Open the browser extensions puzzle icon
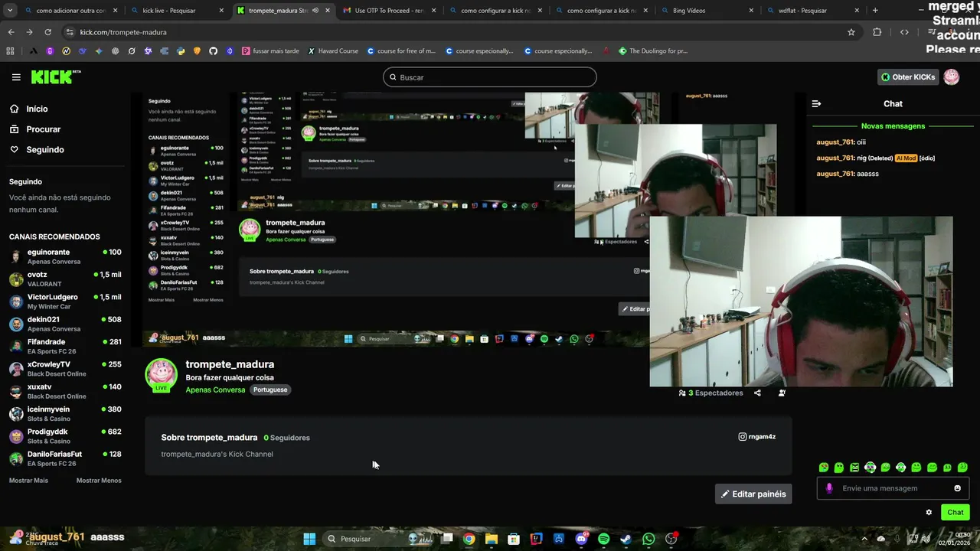The height and width of the screenshot is (551, 980). pyautogui.click(x=877, y=32)
